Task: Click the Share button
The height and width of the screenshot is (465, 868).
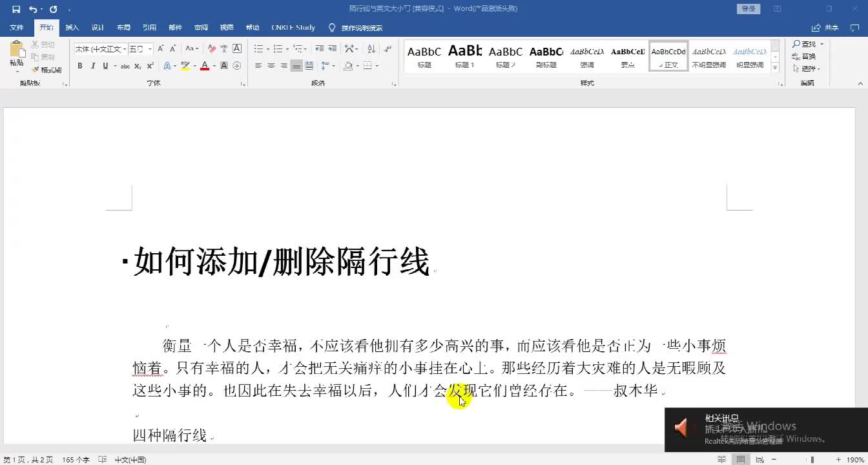Action: point(825,28)
